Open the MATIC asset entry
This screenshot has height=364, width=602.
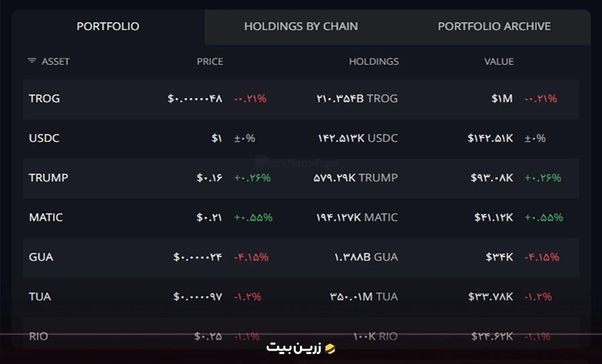point(301,217)
